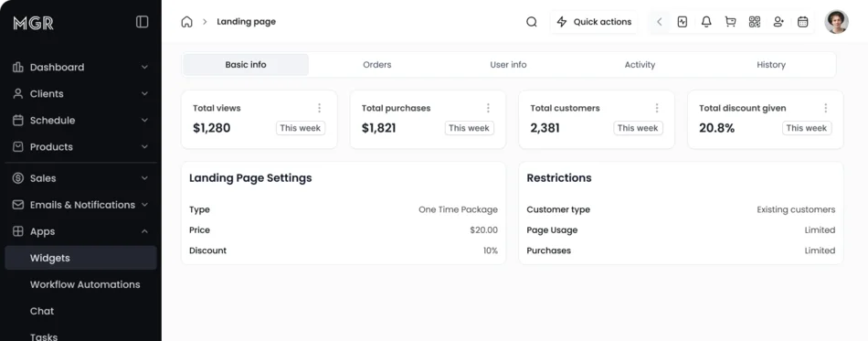Click the Restrictions heading

pos(559,177)
